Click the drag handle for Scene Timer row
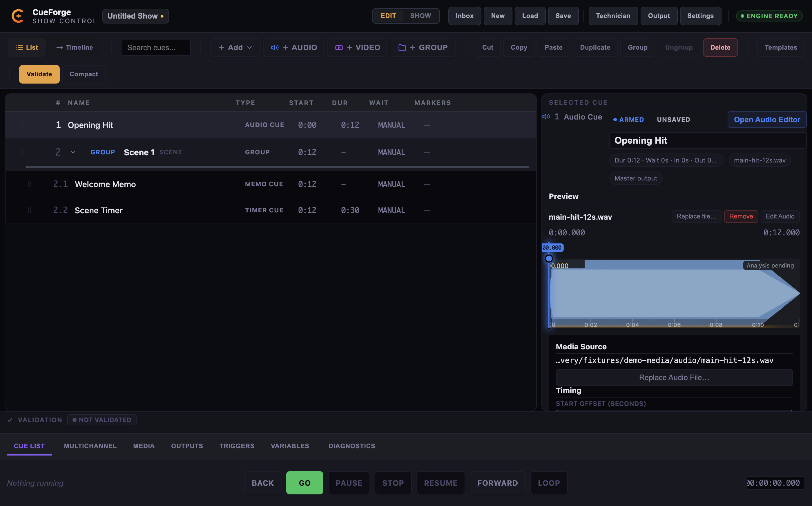 [x=29, y=210]
